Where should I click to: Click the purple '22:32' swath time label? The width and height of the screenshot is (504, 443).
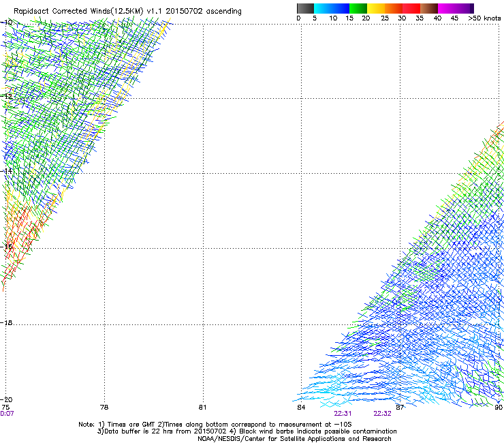[382, 414]
